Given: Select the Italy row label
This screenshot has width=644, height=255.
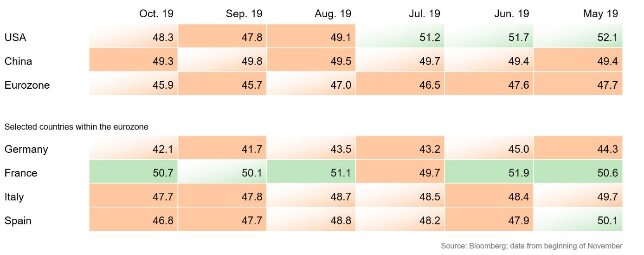Looking at the screenshot, I should (14, 197).
